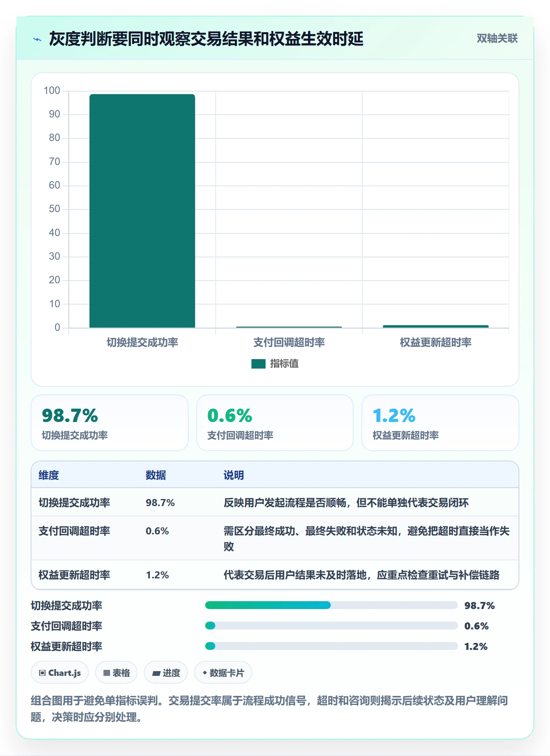
Task: Click the 数据 column header
Action: click(x=156, y=475)
